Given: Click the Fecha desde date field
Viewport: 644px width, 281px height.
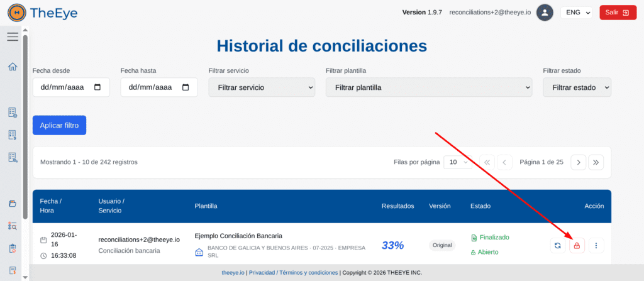Looking at the screenshot, I should [x=71, y=87].
